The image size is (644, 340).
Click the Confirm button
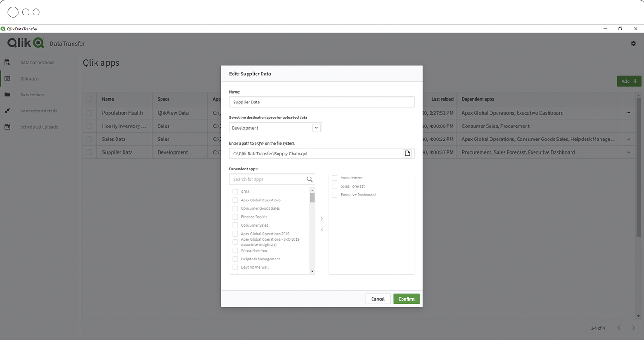(406, 299)
